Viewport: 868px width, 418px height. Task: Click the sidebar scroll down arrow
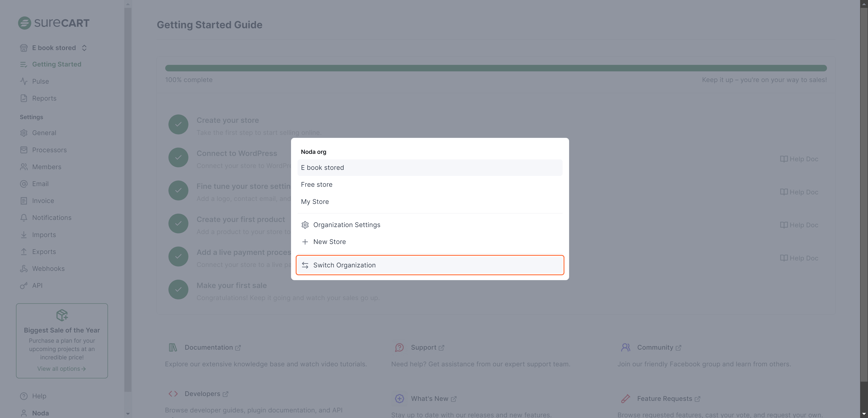click(x=128, y=413)
